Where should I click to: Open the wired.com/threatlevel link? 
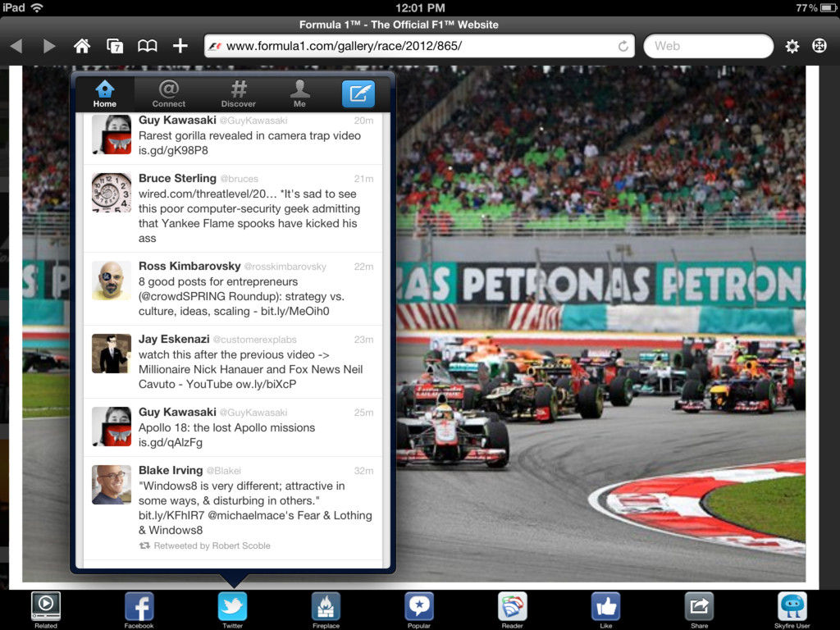click(208, 194)
